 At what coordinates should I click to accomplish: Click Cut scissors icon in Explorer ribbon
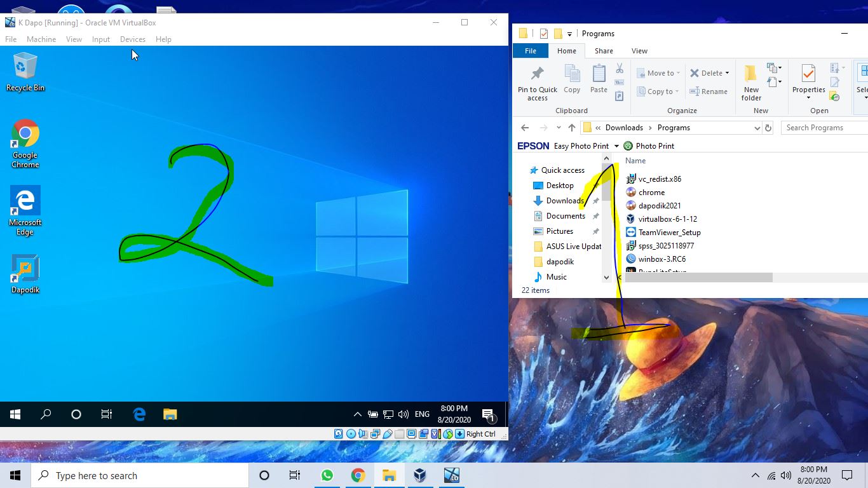620,68
